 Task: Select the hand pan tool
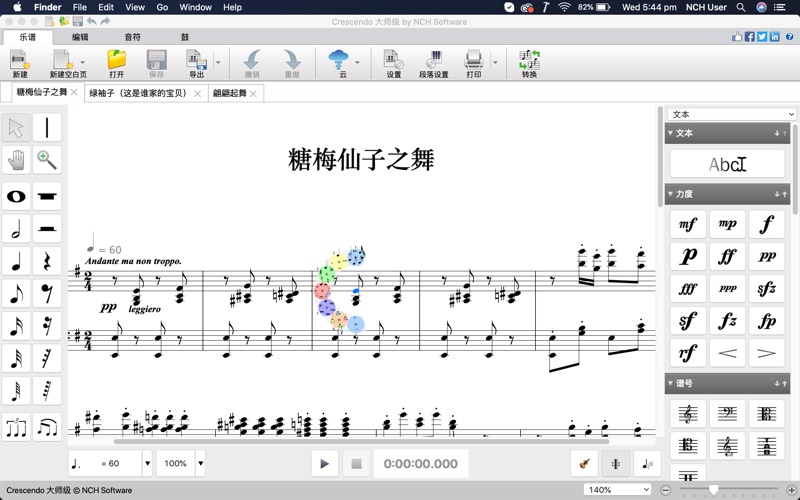pos(16,160)
